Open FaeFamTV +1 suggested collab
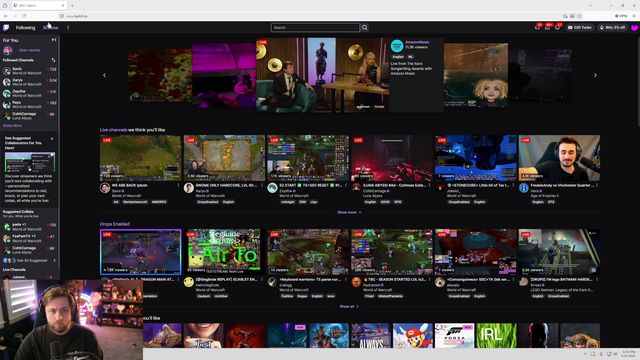 coord(29,238)
